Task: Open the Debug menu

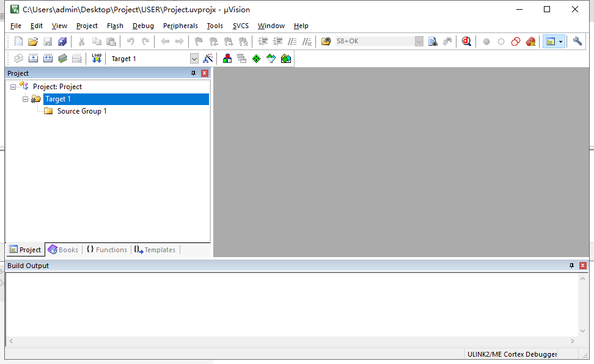Action: tap(143, 26)
